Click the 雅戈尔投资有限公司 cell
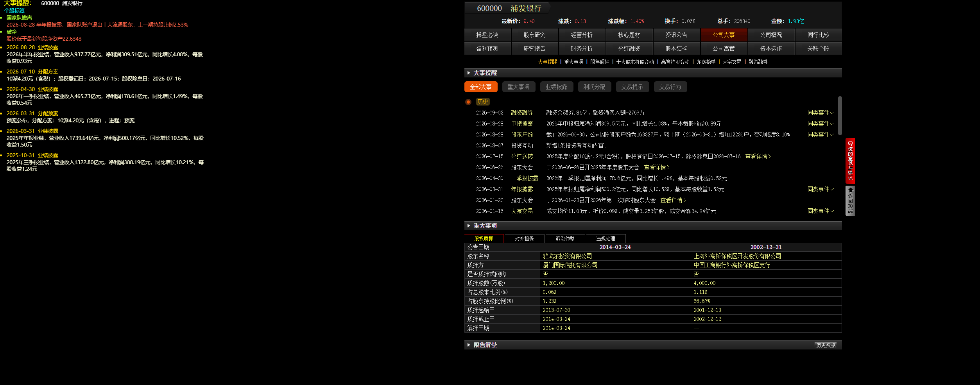Viewport: 980px width, 385px height. (x=615, y=256)
